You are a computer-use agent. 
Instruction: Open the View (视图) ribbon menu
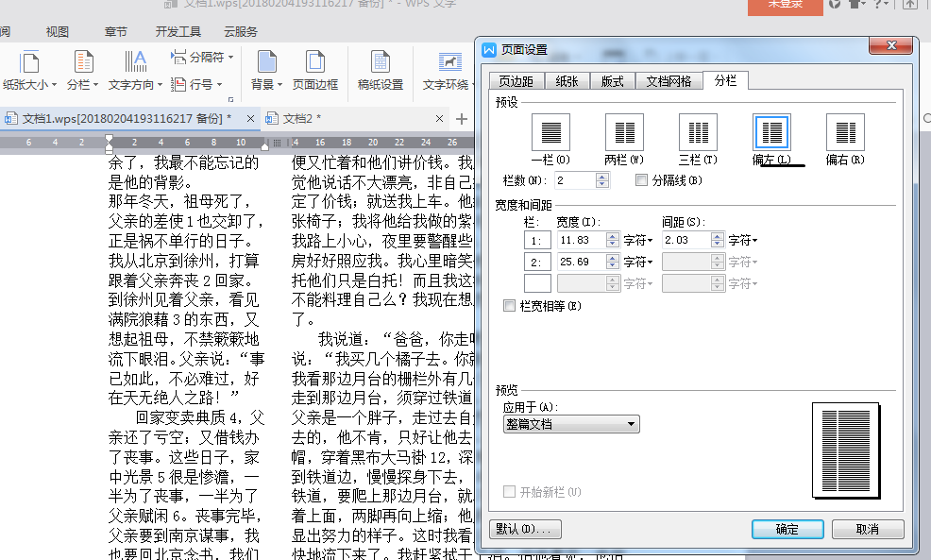(x=58, y=31)
